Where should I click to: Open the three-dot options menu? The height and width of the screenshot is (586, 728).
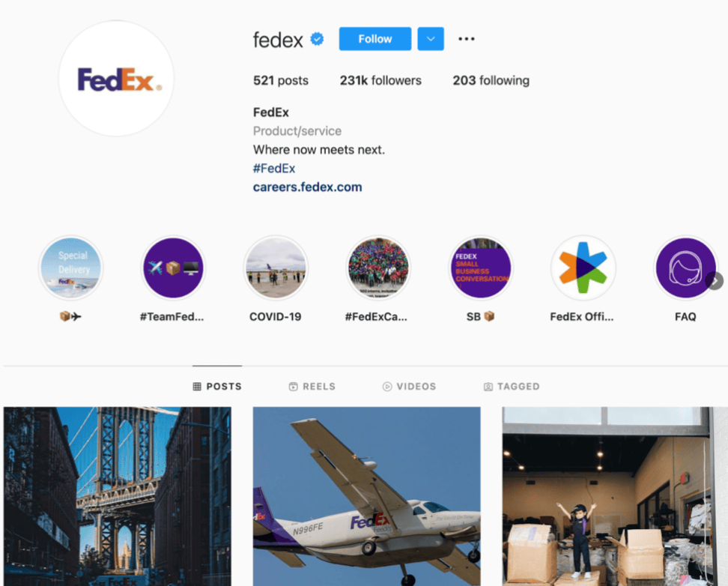[x=466, y=38]
